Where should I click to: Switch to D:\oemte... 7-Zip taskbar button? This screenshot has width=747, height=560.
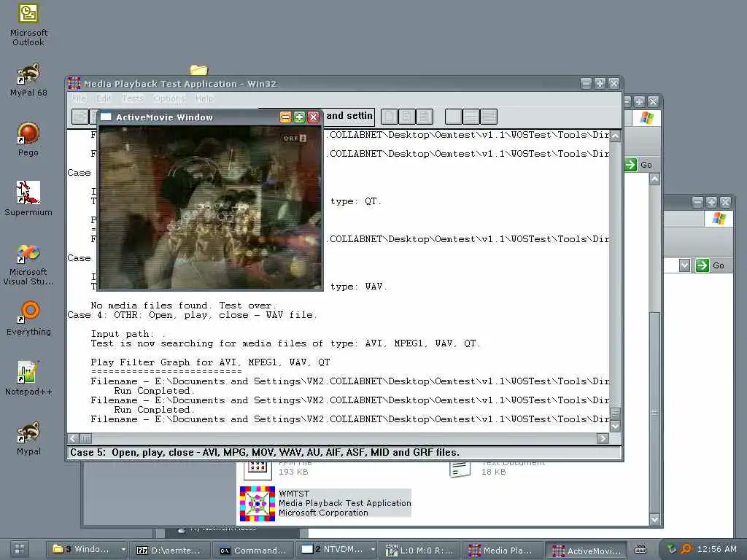[169, 550]
